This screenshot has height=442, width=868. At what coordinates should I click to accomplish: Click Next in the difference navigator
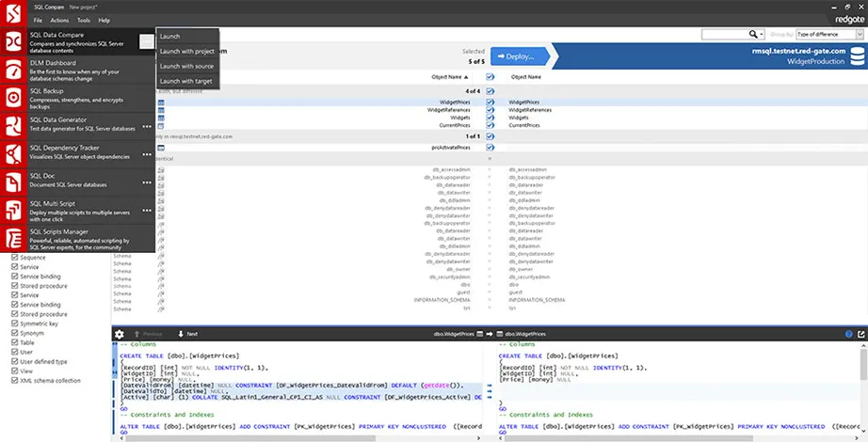[186, 334]
